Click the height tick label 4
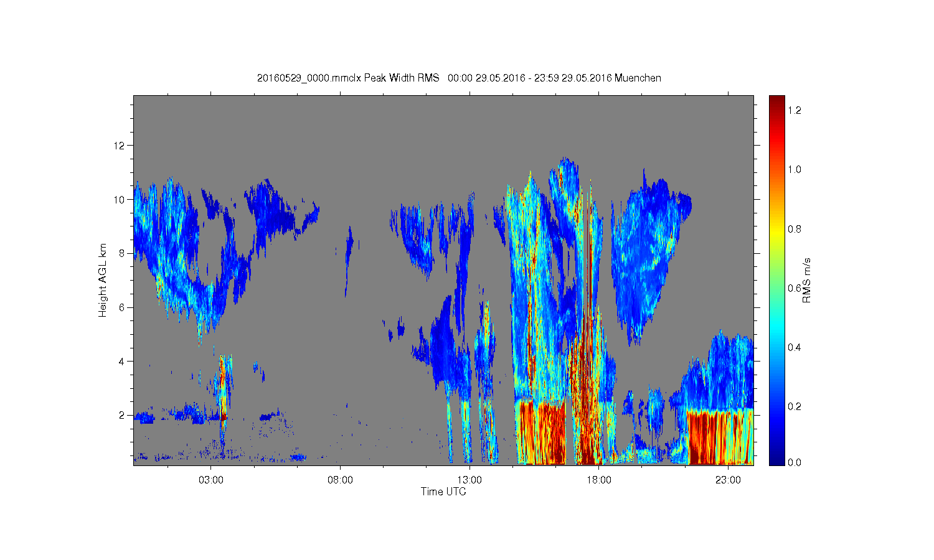The image size is (934, 560). click(121, 361)
